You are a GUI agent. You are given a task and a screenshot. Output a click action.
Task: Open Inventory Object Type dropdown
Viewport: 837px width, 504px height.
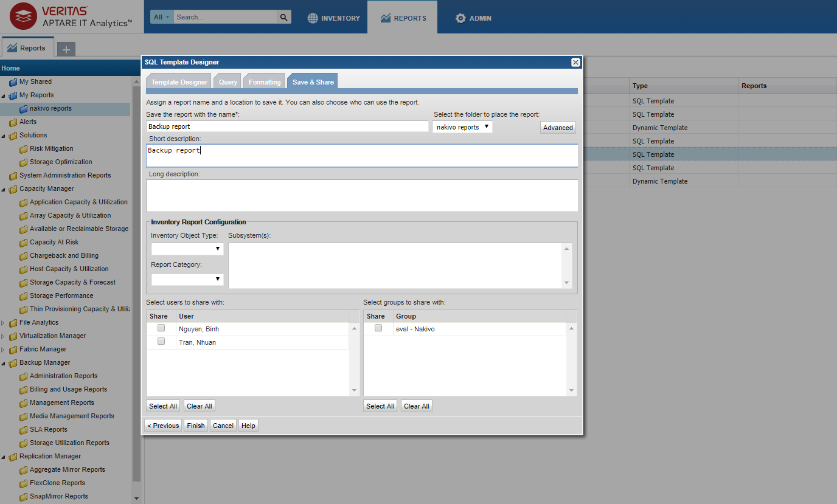coord(187,249)
